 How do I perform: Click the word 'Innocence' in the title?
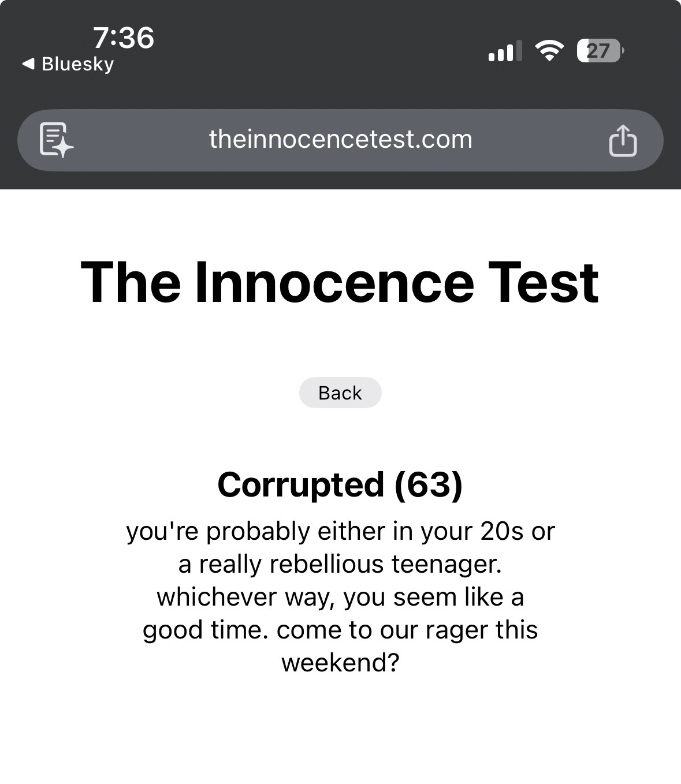(x=334, y=282)
